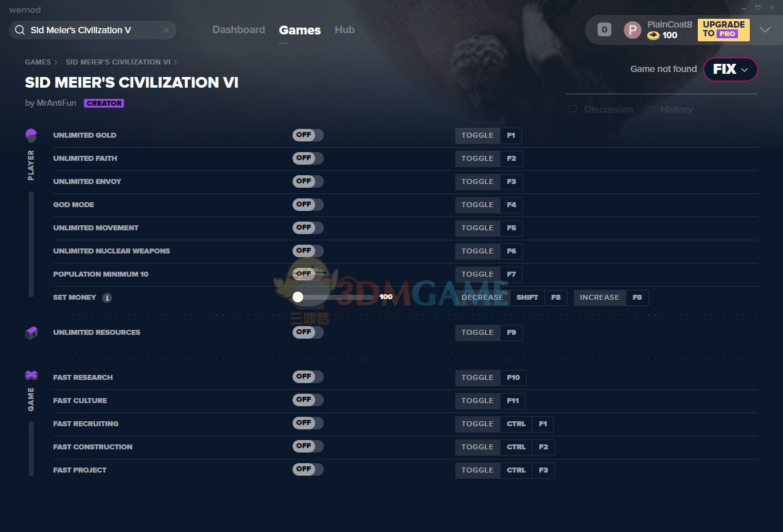The width and height of the screenshot is (783, 532).
Task: Open the Hub tab
Action: click(344, 29)
